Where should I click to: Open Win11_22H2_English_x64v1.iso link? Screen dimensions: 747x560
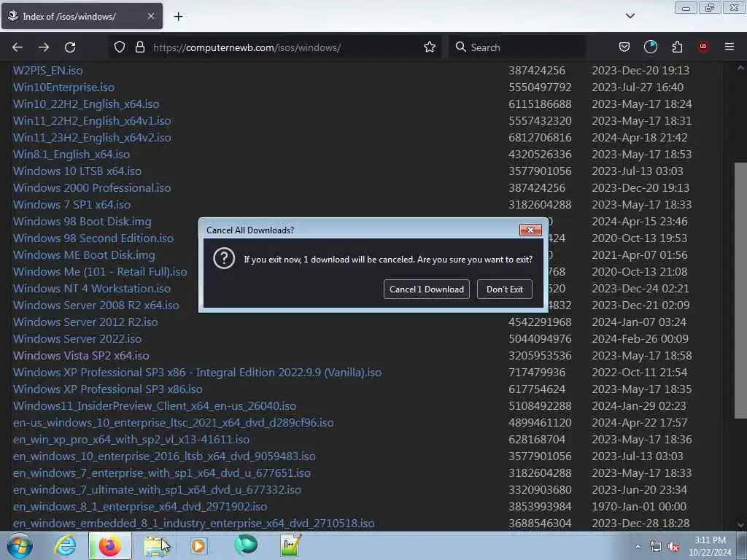92,120
